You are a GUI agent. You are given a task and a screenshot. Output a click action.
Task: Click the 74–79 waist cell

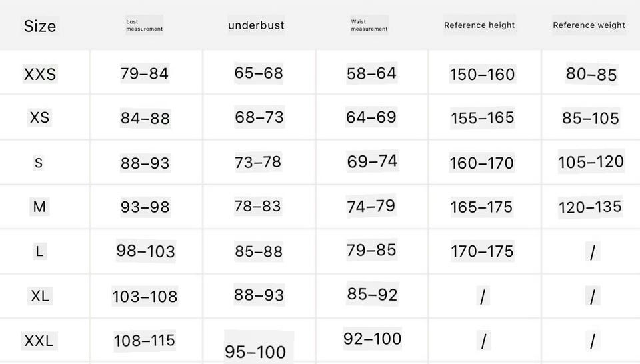point(371,206)
